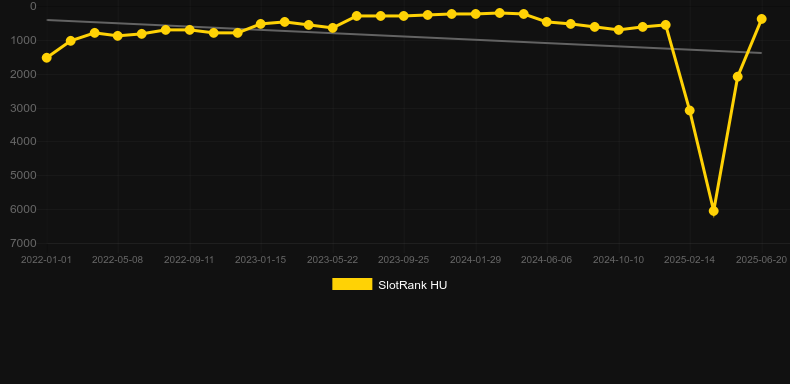Click the 2023-01-15 x-axis label
The width and height of the screenshot is (790, 384).
260,260
